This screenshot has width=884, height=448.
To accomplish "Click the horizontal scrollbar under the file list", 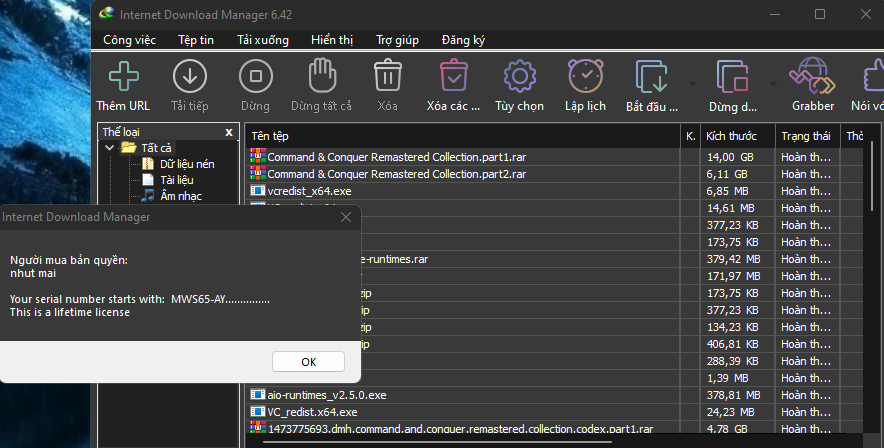I will 437,443.
